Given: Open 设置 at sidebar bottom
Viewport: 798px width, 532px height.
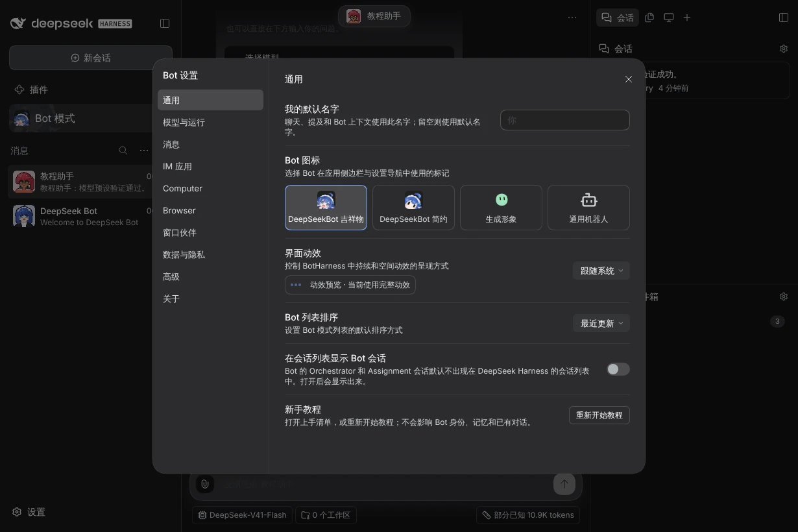Looking at the screenshot, I should point(29,512).
